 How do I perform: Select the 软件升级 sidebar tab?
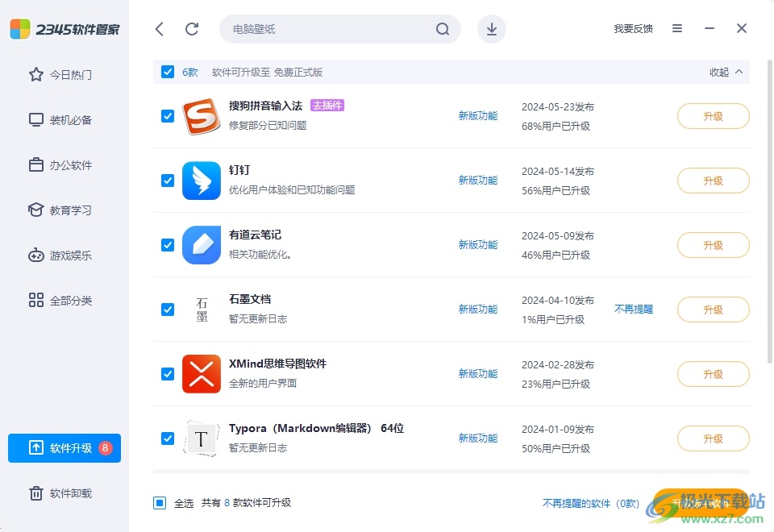tap(64, 448)
